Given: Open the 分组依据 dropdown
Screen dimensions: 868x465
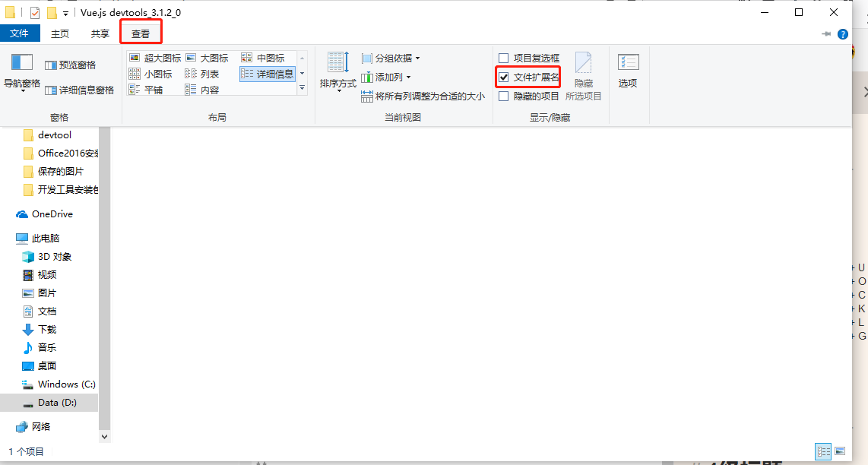Looking at the screenshot, I should [391, 58].
